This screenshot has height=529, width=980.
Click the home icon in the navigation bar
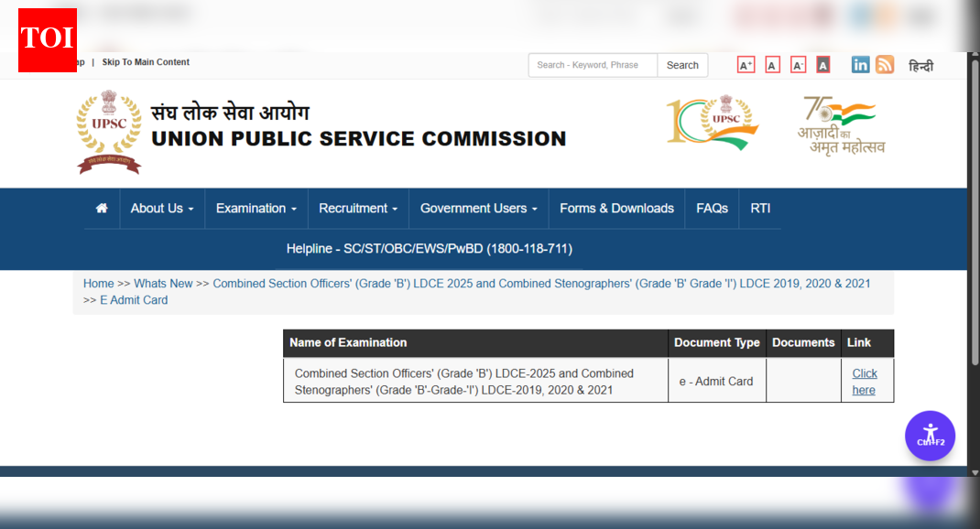(x=101, y=208)
